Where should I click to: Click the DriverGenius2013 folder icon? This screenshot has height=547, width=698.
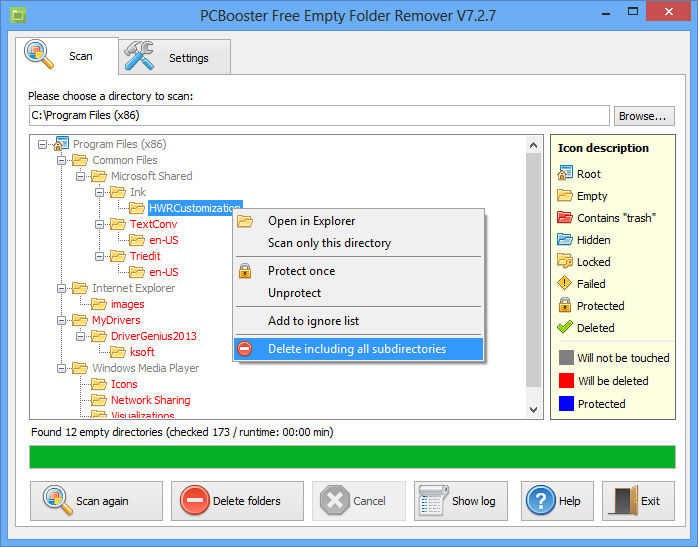pos(98,336)
